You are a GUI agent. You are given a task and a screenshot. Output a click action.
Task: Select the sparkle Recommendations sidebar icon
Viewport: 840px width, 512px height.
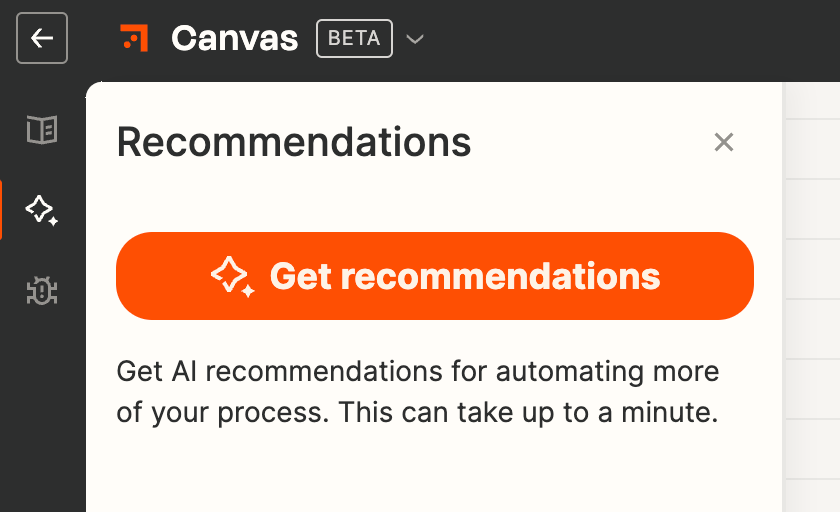42,210
